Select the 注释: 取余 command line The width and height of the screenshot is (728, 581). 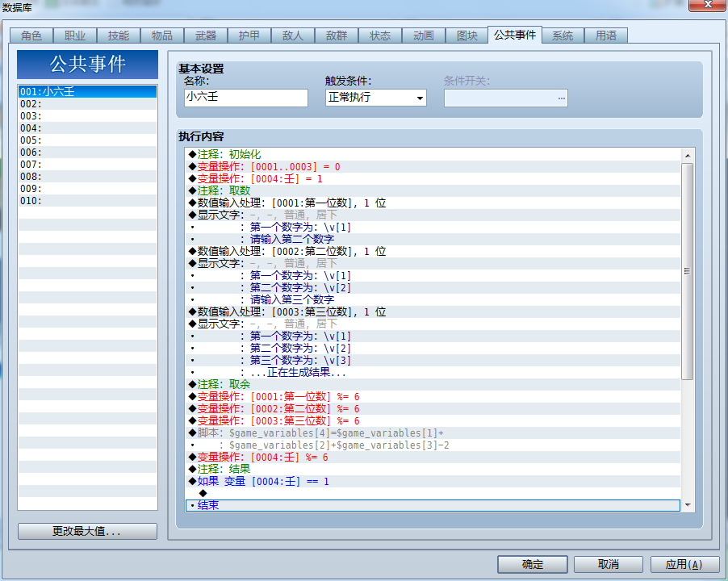tap(433, 384)
